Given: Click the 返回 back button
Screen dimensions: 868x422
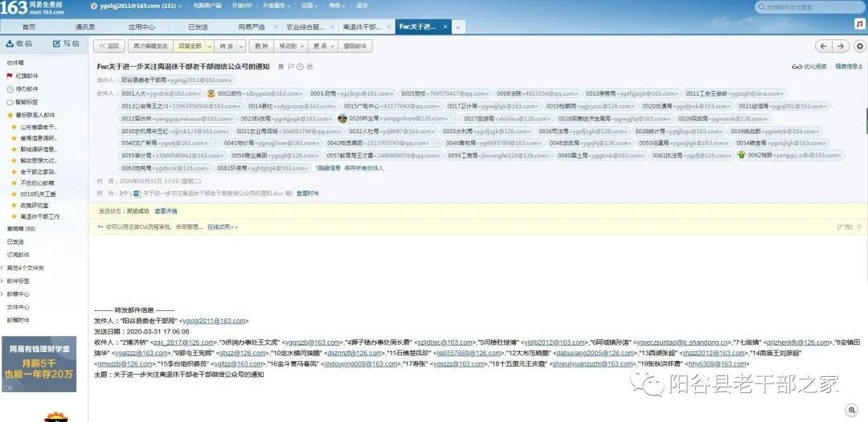Looking at the screenshot, I should 108,46.
